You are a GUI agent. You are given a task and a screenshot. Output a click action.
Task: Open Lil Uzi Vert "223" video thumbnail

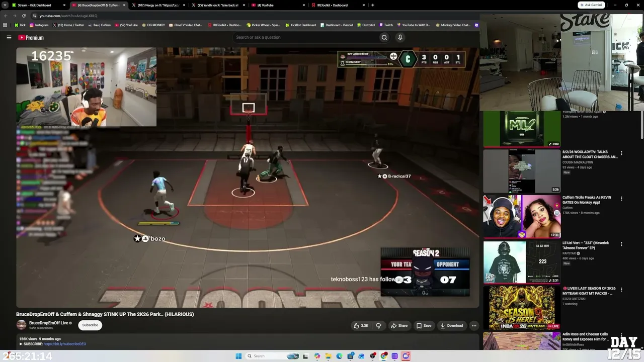522,262
